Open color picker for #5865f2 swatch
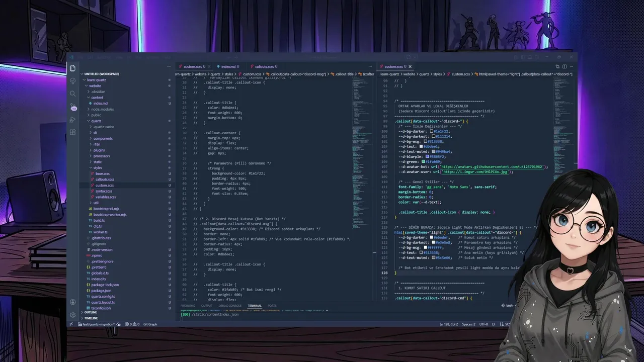 428,156
